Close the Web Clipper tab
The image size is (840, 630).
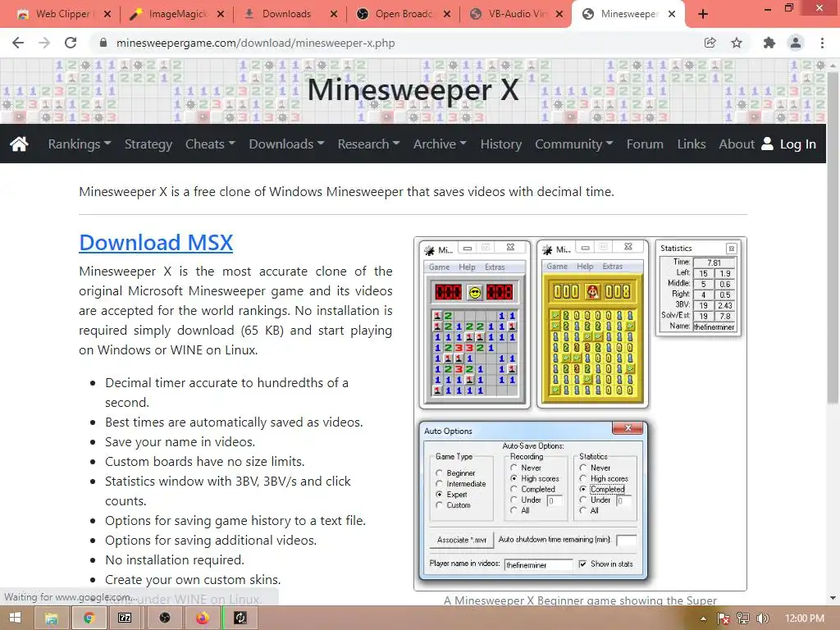click(107, 15)
